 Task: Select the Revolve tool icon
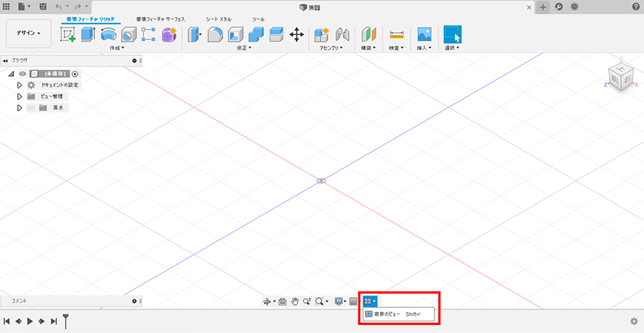point(109,34)
